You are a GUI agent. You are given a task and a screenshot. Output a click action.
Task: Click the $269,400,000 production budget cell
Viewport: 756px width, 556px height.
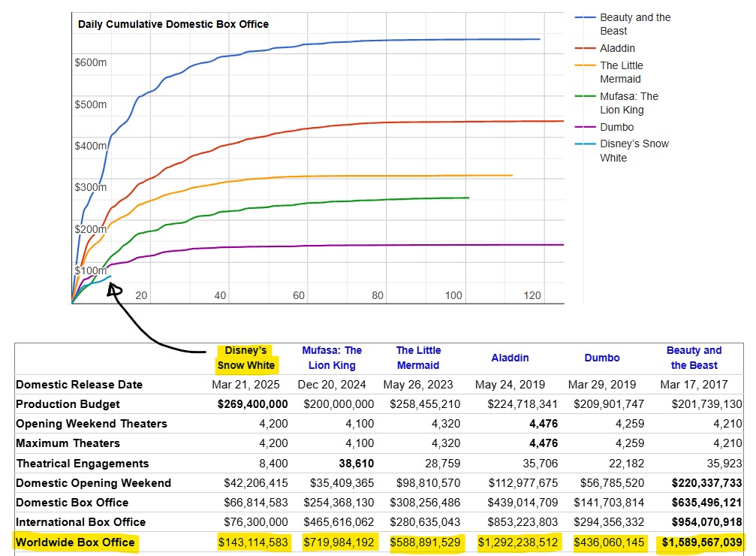coord(252,404)
